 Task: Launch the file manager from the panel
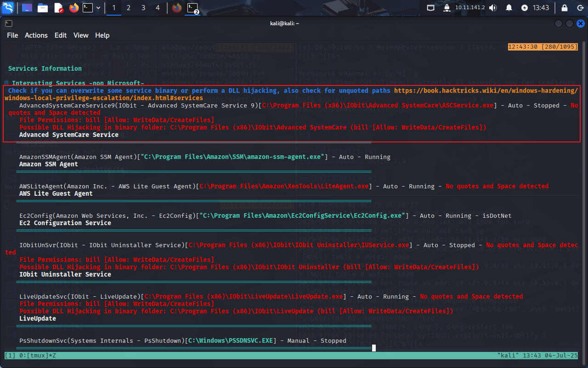point(43,8)
